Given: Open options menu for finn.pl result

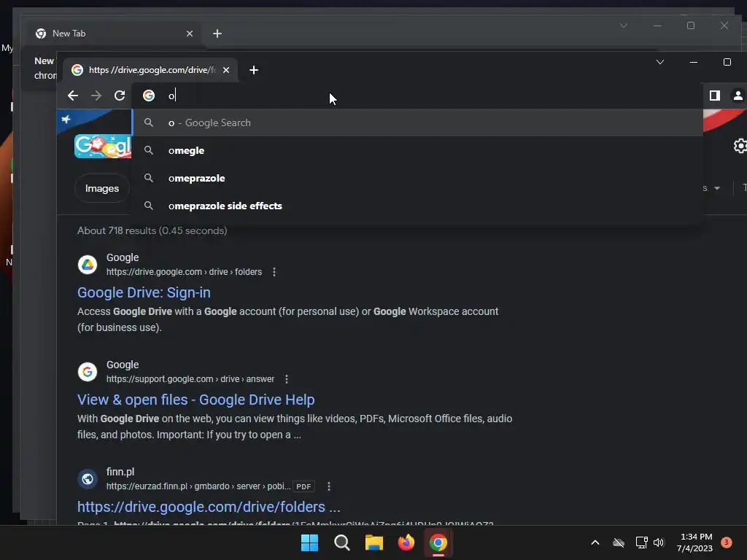Looking at the screenshot, I should click(x=329, y=486).
